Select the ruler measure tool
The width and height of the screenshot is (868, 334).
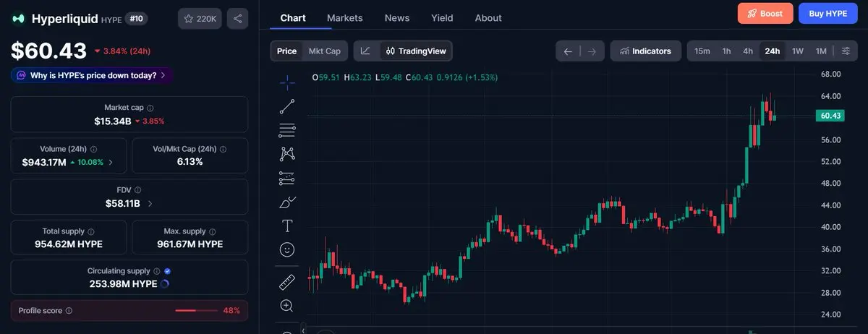coord(287,282)
